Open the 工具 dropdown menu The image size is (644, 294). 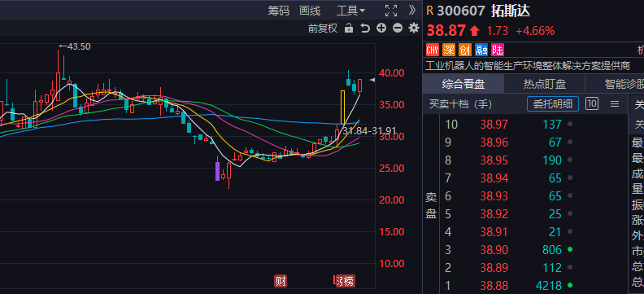click(350, 11)
